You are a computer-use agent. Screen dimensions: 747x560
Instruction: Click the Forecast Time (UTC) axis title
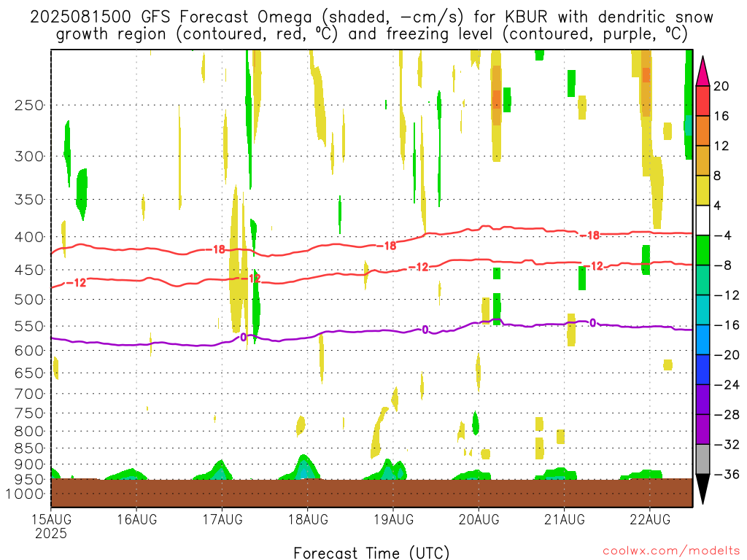(x=371, y=553)
